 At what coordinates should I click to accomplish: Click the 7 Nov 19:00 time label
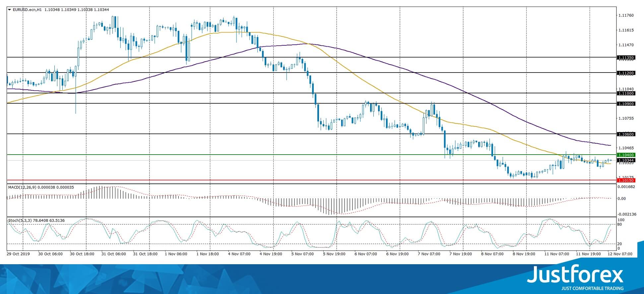click(x=461, y=254)
